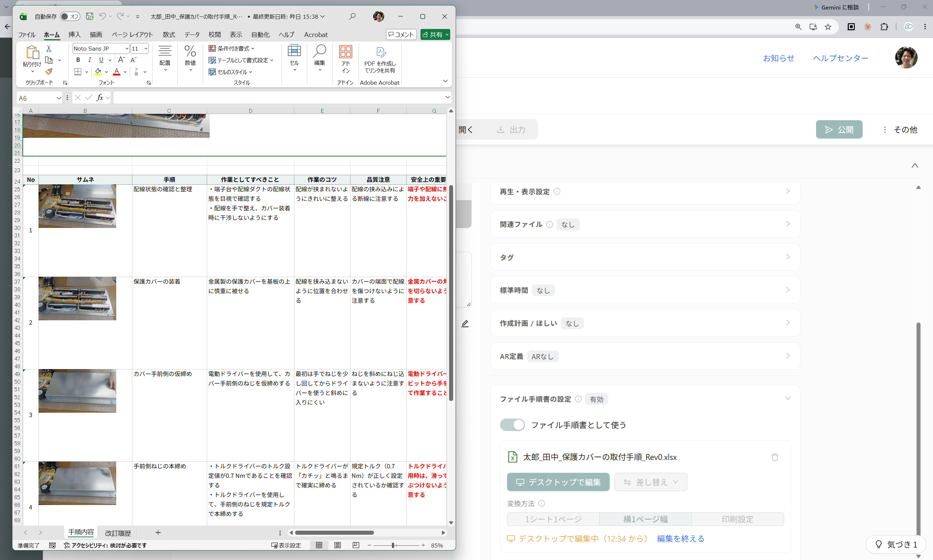
Task: Select the '横1ページ幅' conversion option
Action: tap(645, 519)
